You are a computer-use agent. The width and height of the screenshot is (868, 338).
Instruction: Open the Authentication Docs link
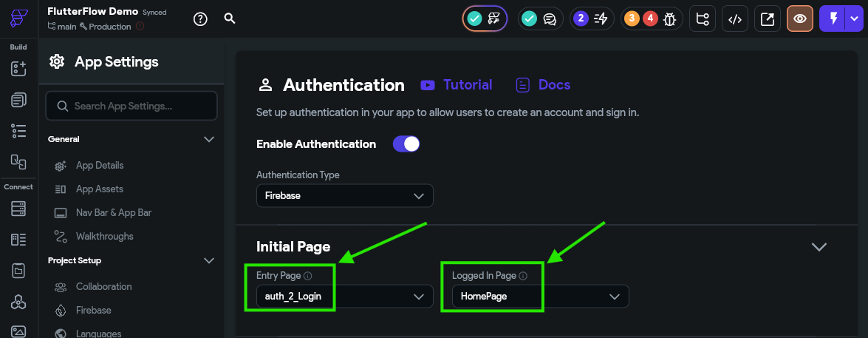pyautogui.click(x=542, y=85)
